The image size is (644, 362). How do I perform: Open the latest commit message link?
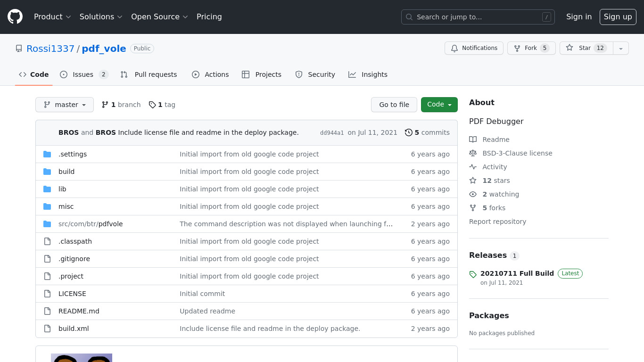(x=208, y=132)
